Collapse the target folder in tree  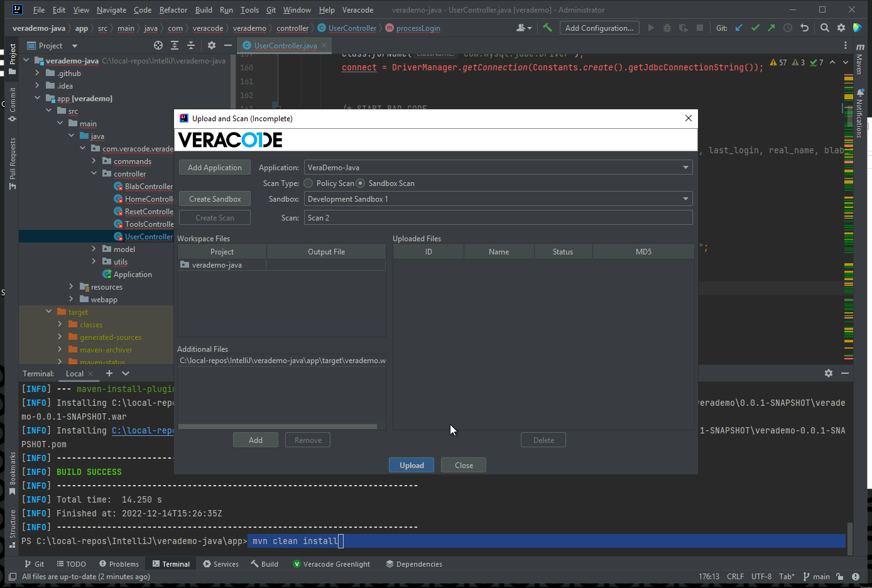click(x=49, y=312)
